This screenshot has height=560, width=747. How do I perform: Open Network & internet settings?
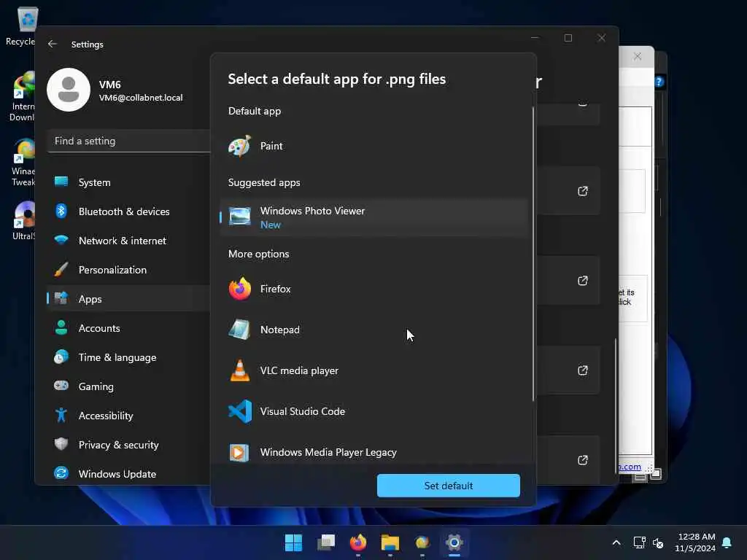click(x=128, y=241)
